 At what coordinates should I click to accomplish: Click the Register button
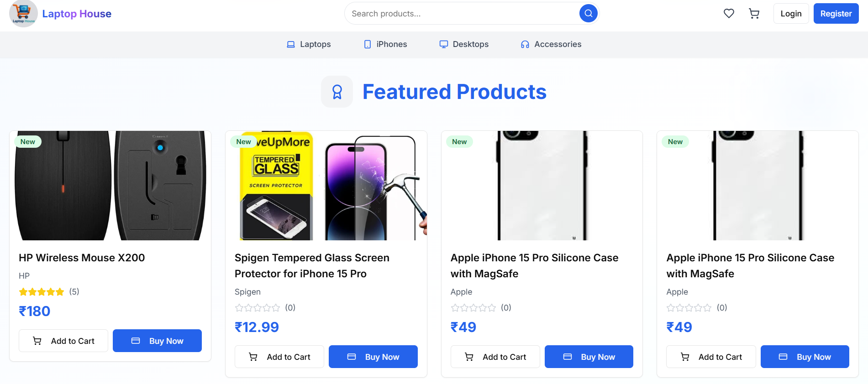click(x=836, y=13)
